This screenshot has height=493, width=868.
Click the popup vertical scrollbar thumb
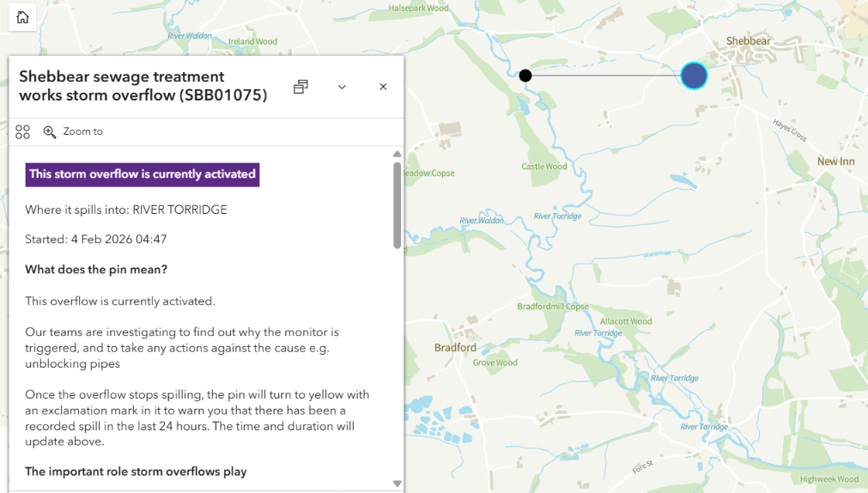tap(397, 206)
